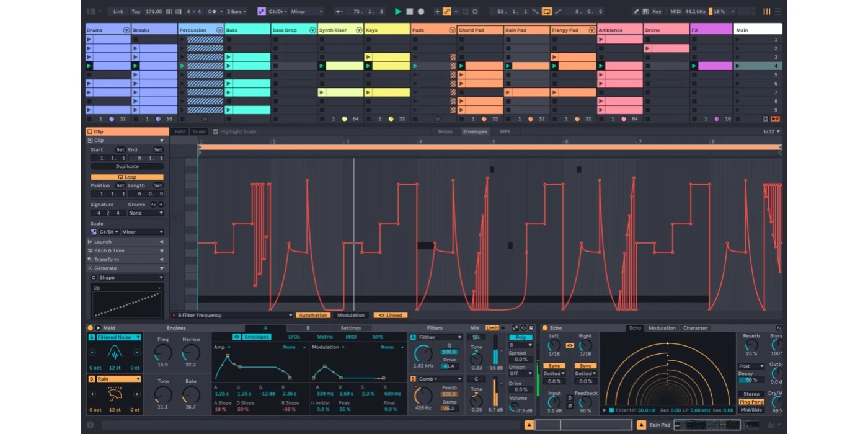Viewport: 868px width, 434px height.
Task: Click the Automation button below the envelope editor
Action: click(313, 315)
